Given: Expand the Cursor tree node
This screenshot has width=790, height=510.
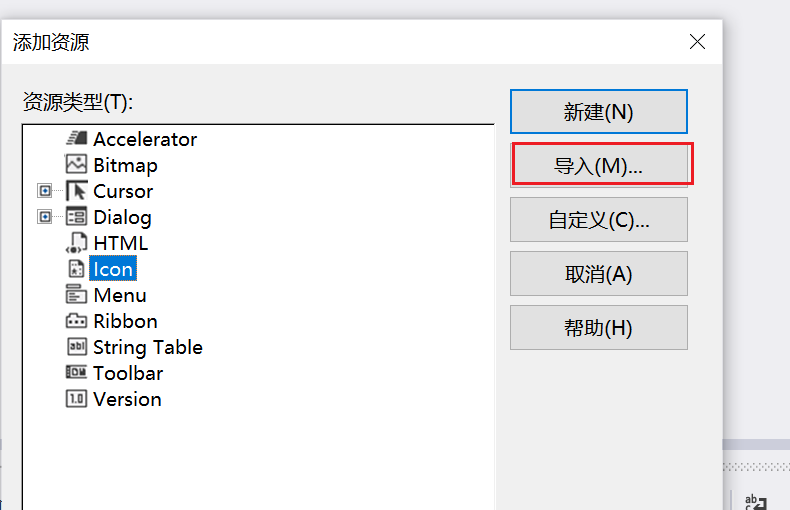Looking at the screenshot, I should tap(45, 191).
